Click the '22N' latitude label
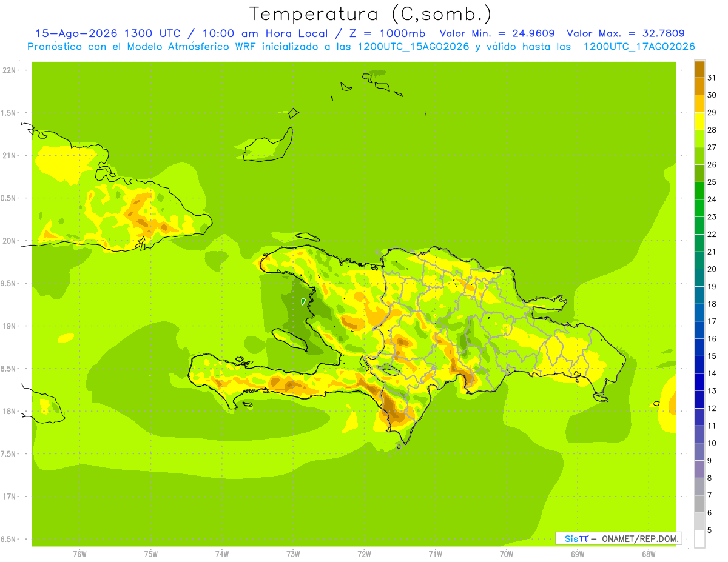 coord(8,70)
